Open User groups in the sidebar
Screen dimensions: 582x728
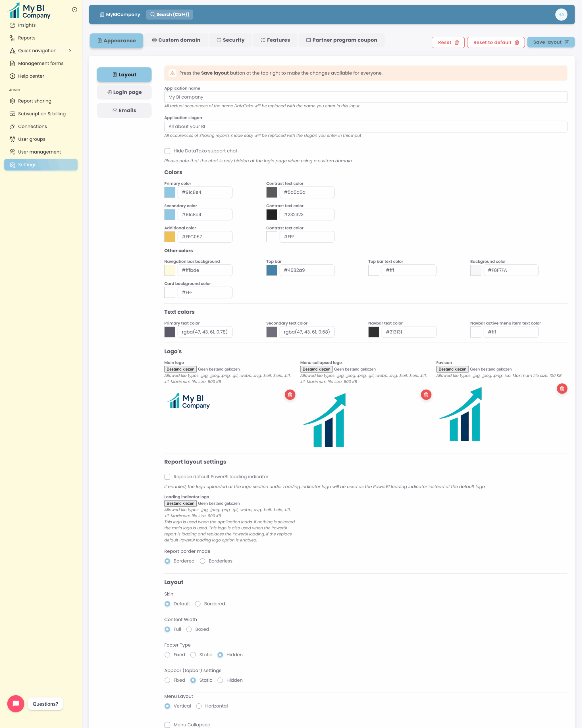click(x=31, y=139)
